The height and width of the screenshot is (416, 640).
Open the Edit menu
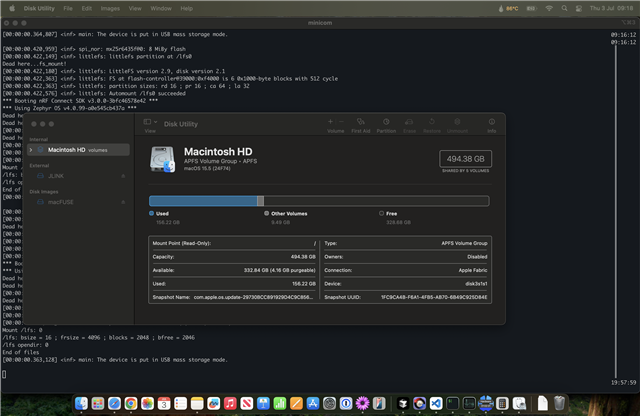point(87,8)
